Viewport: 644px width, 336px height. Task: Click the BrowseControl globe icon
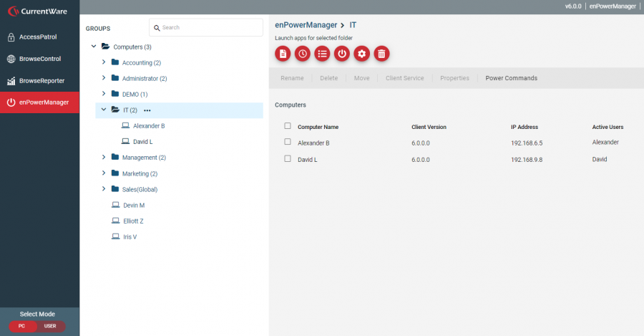pos(11,59)
